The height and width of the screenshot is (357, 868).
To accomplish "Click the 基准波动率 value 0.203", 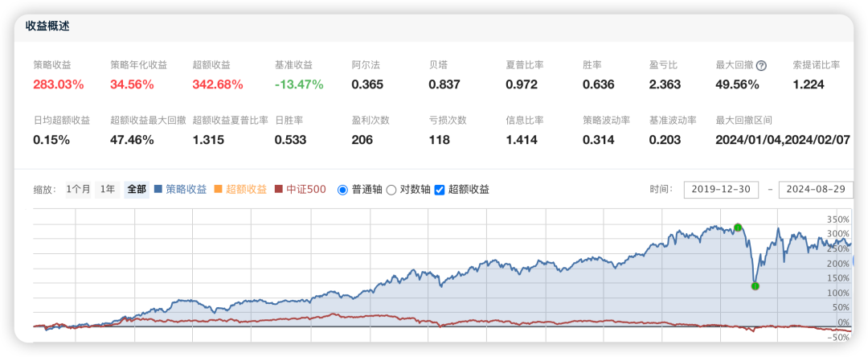I will [x=665, y=140].
